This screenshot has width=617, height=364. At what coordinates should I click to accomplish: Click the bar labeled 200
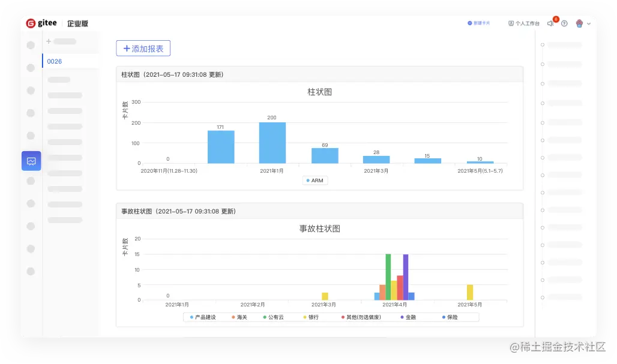click(272, 143)
